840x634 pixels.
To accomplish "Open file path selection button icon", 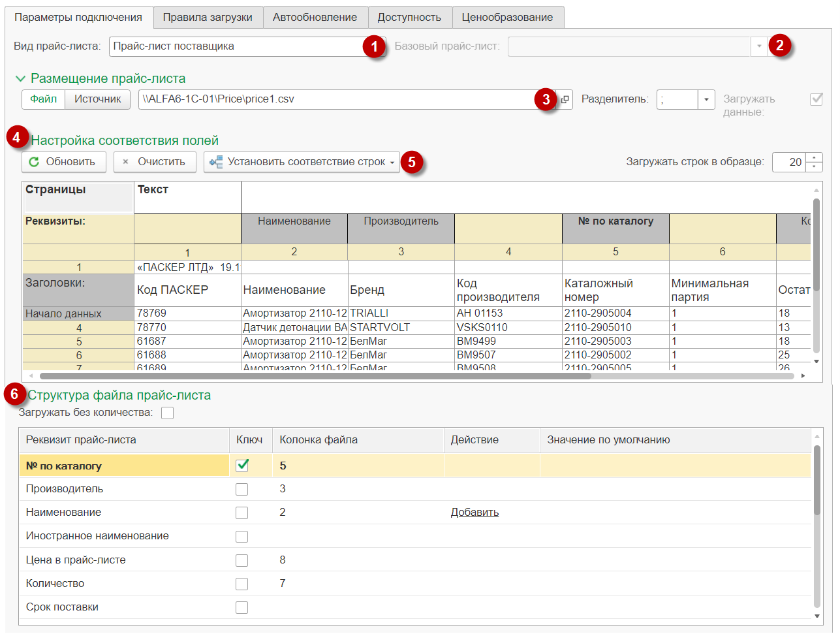I will click(565, 99).
